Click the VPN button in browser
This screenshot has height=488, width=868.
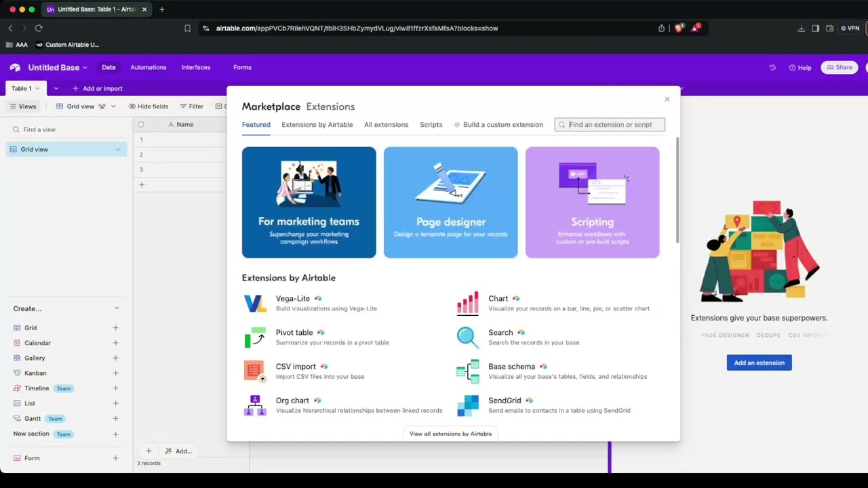850,28
